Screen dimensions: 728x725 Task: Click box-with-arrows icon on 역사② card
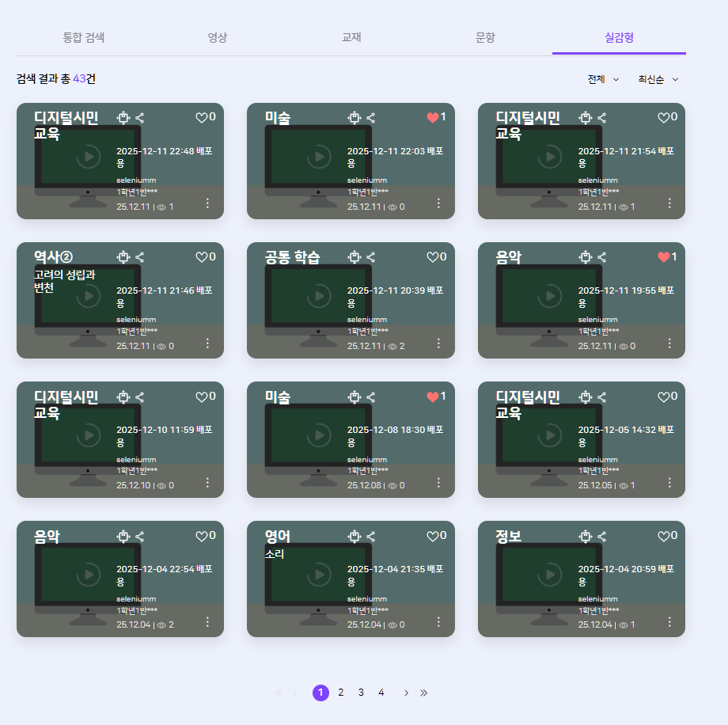tap(123, 257)
